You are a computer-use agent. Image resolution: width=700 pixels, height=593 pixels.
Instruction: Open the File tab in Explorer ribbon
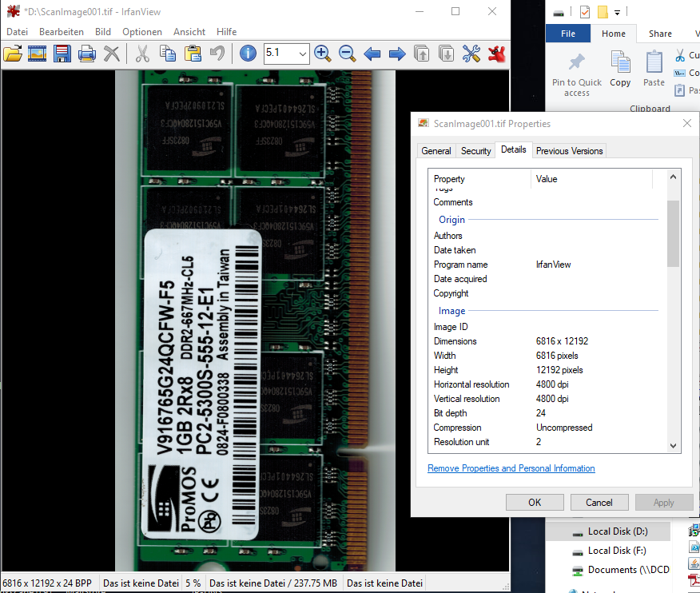(568, 34)
